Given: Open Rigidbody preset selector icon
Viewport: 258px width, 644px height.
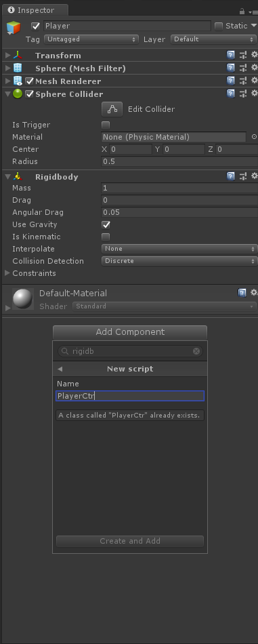Looking at the screenshot, I should (243, 177).
